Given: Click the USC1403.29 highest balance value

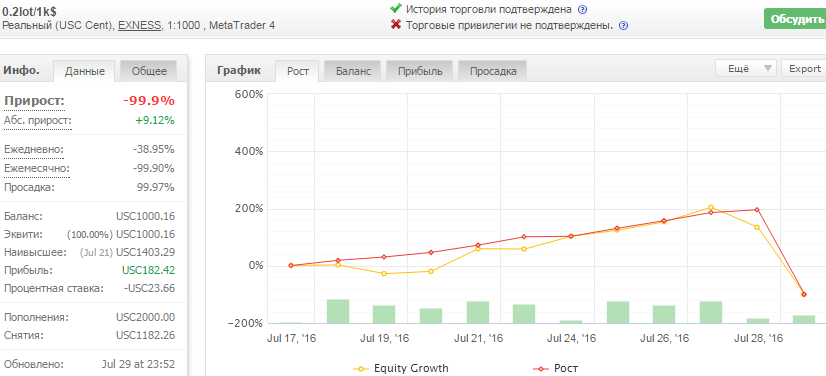Looking at the screenshot, I should (145, 252).
